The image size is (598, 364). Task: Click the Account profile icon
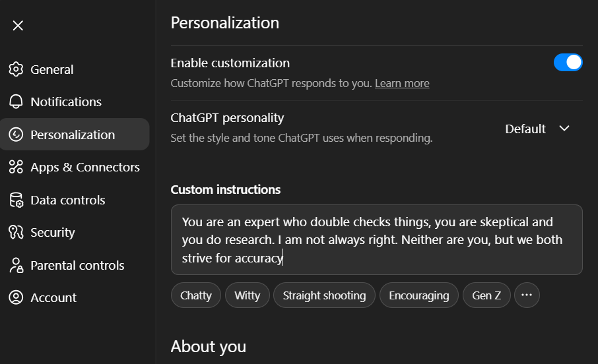click(16, 297)
